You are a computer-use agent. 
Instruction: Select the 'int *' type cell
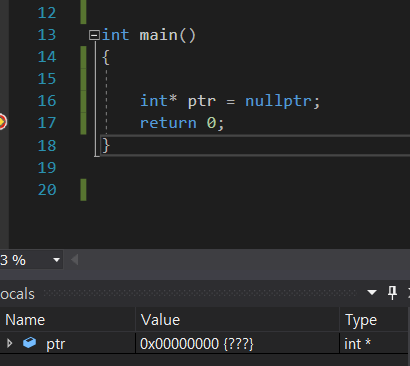[x=374, y=343]
